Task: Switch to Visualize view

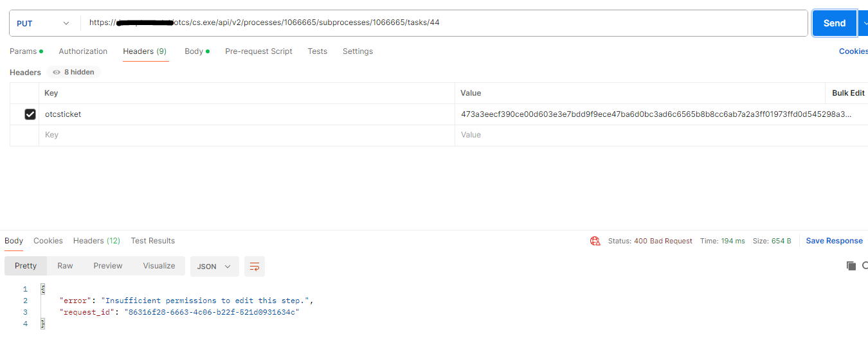Action: [x=159, y=266]
